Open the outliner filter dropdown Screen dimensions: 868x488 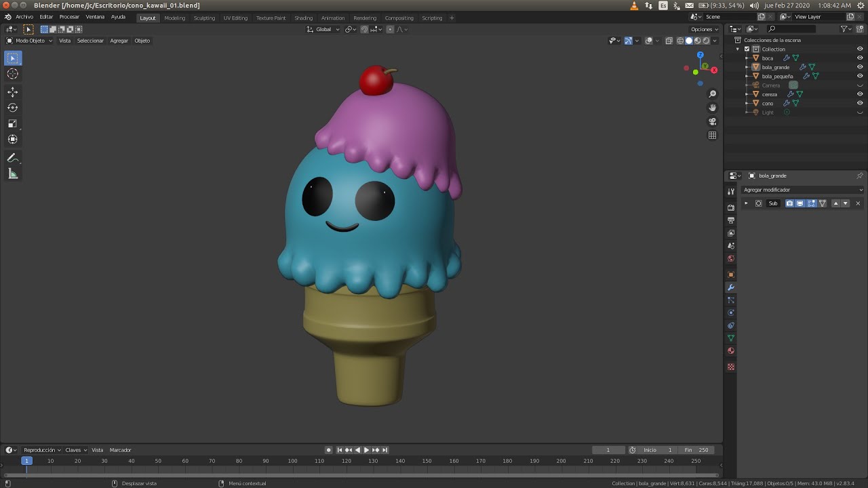coord(846,29)
